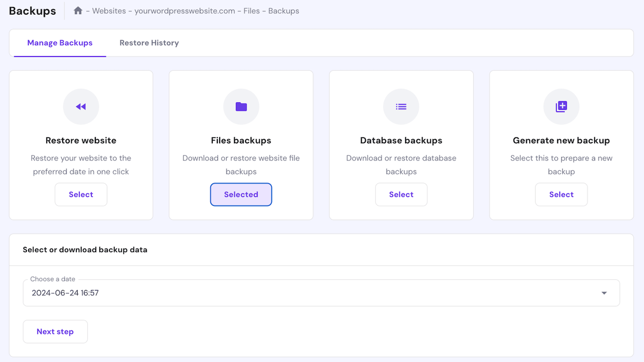Open Websites from the breadcrumb
644x362 pixels.
[106, 10]
